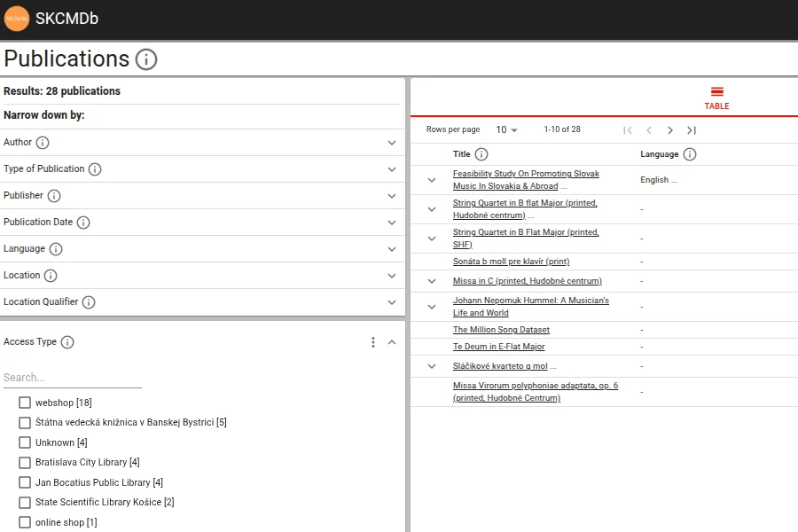Open the Rows per page dropdown
Image resolution: width=798 pixels, height=532 pixels.
click(x=507, y=130)
